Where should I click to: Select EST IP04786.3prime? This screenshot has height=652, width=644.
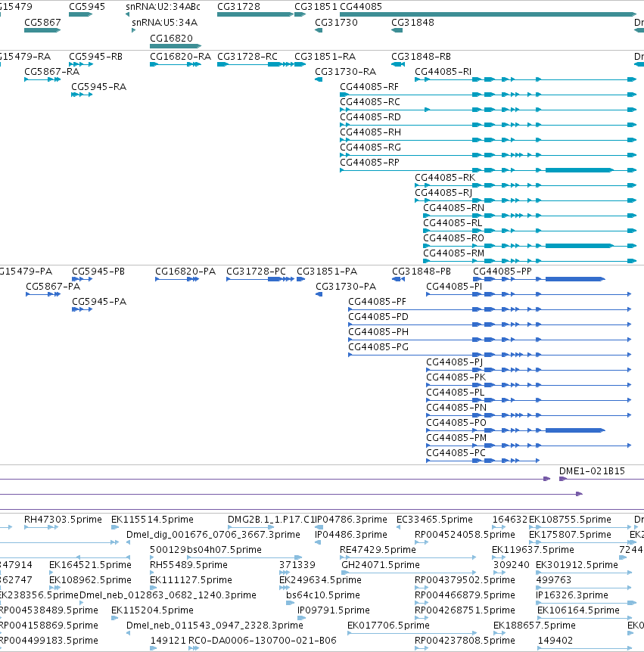(x=319, y=527)
